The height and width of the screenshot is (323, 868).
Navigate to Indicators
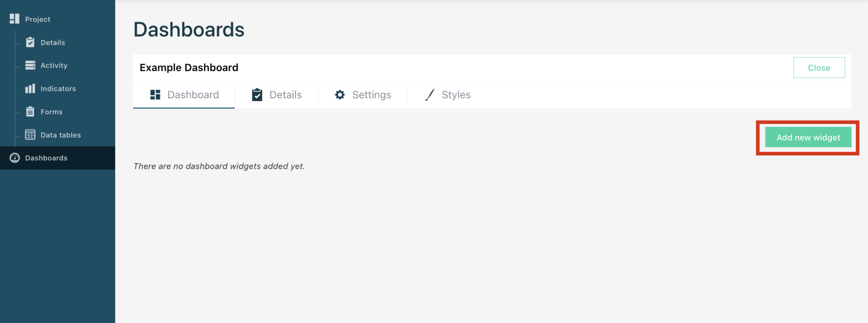point(58,88)
